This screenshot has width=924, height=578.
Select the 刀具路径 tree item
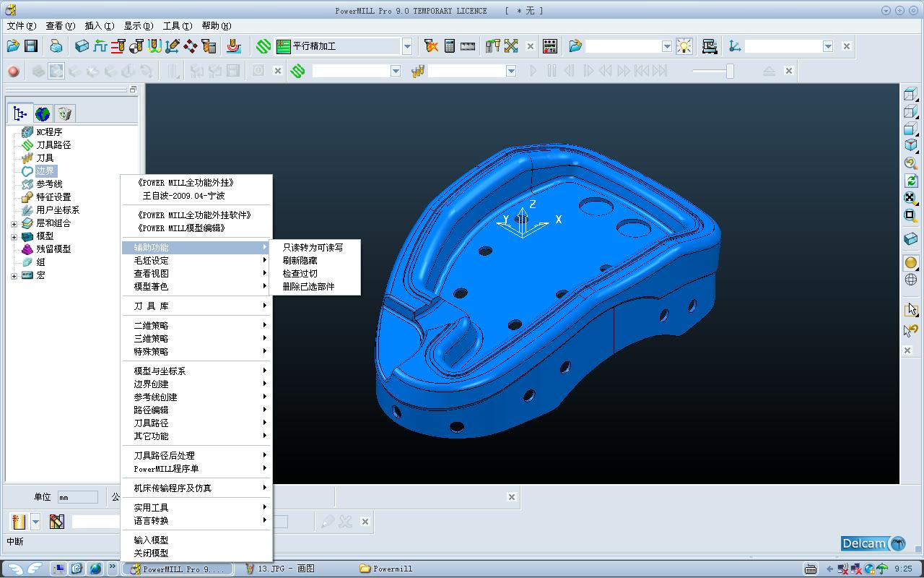coord(53,145)
